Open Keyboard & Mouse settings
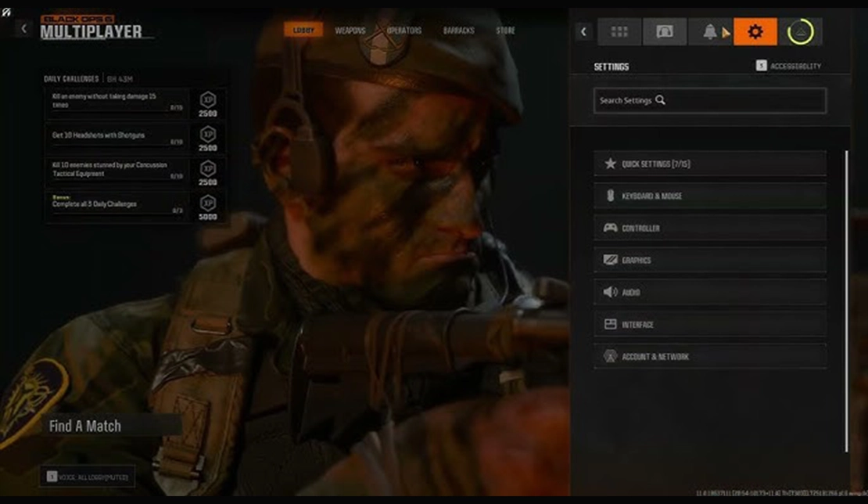This screenshot has height=504, width=868. pyautogui.click(x=708, y=196)
